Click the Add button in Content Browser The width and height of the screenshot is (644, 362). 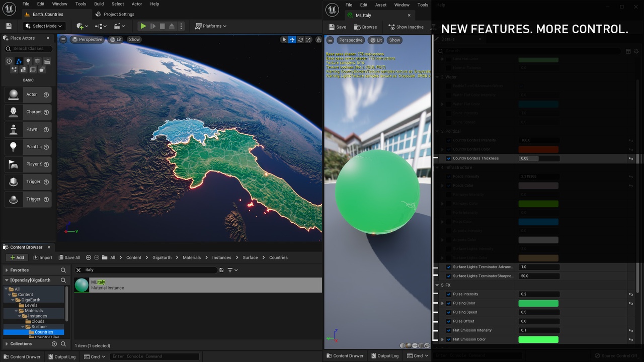tap(17, 257)
